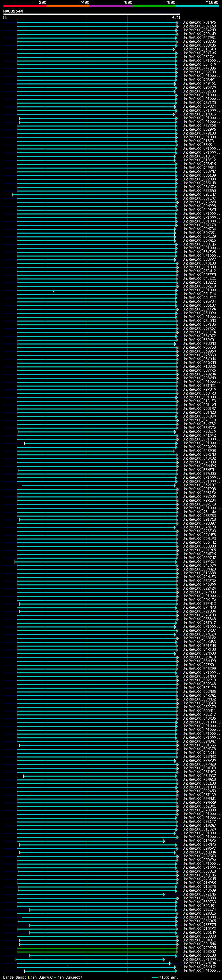Open hit UniRef100_Q496E4
222x980 pixels.
(199, 168)
